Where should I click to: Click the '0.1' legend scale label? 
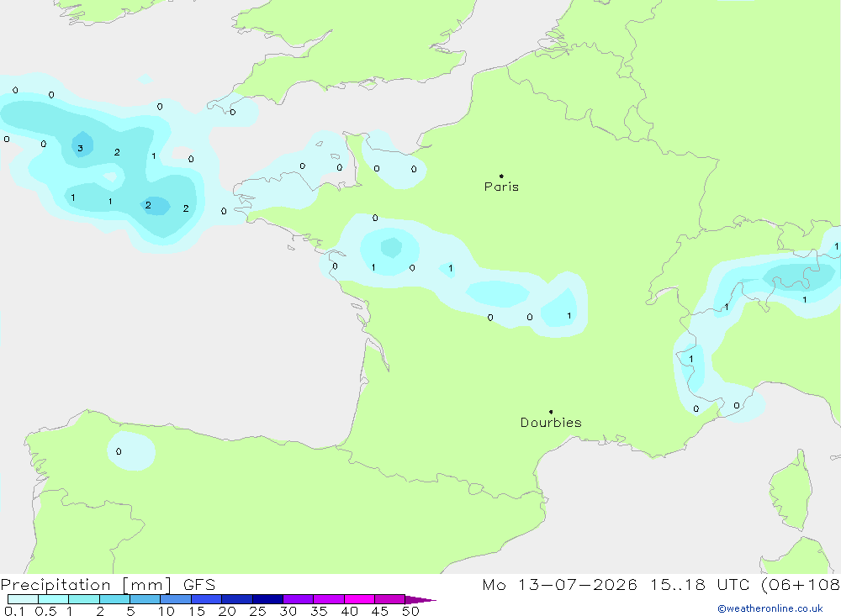[14, 611]
